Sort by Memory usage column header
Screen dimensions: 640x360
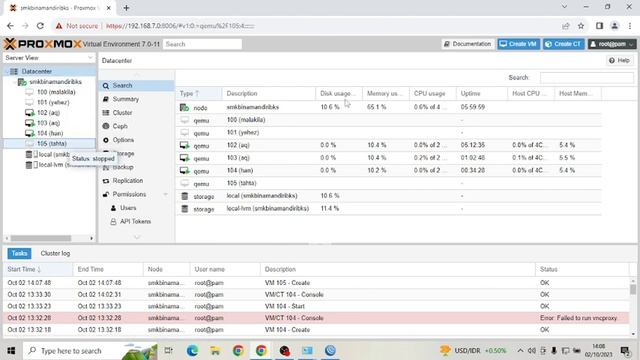[386, 93]
